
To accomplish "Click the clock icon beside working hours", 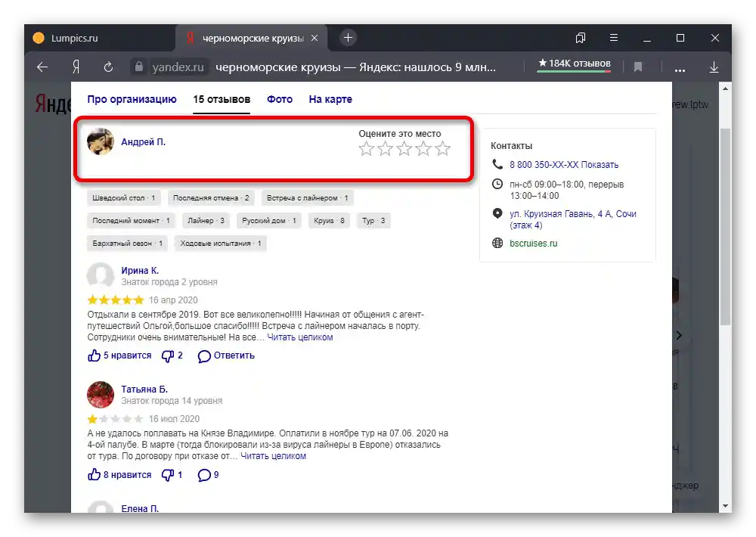I will [497, 184].
